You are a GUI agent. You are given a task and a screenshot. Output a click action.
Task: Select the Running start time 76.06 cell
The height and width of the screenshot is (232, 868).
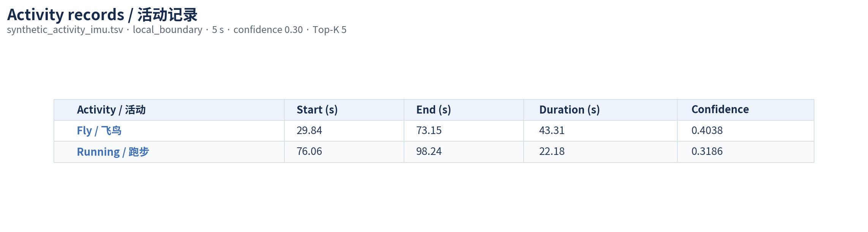pyautogui.click(x=344, y=152)
